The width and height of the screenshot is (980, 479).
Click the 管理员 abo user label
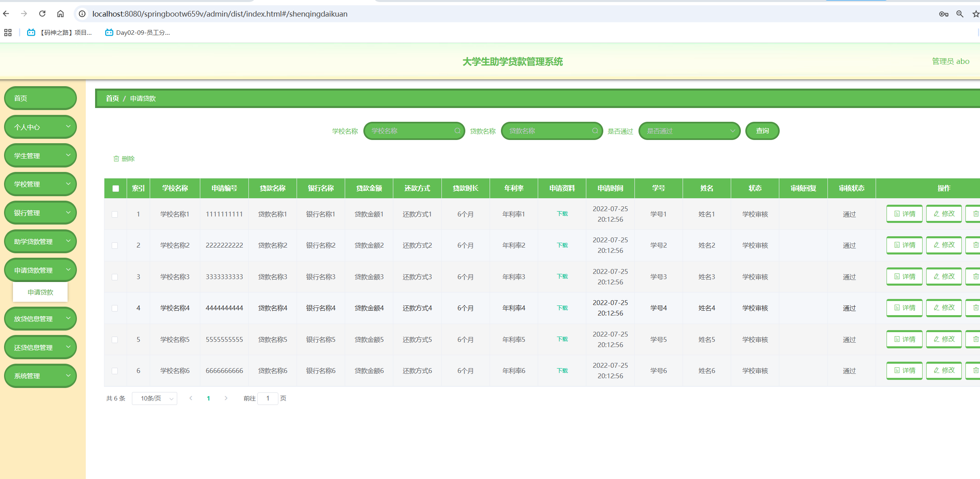click(950, 61)
